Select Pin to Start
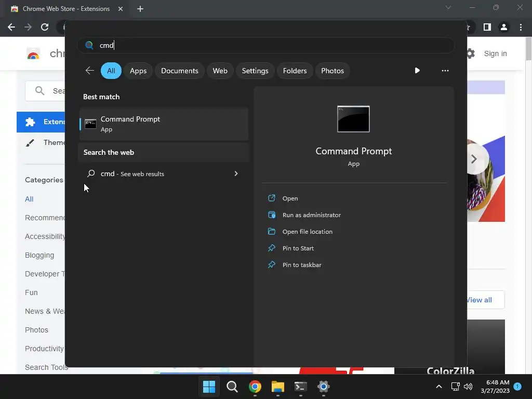The height and width of the screenshot is (399, 532). pos(298,248)
